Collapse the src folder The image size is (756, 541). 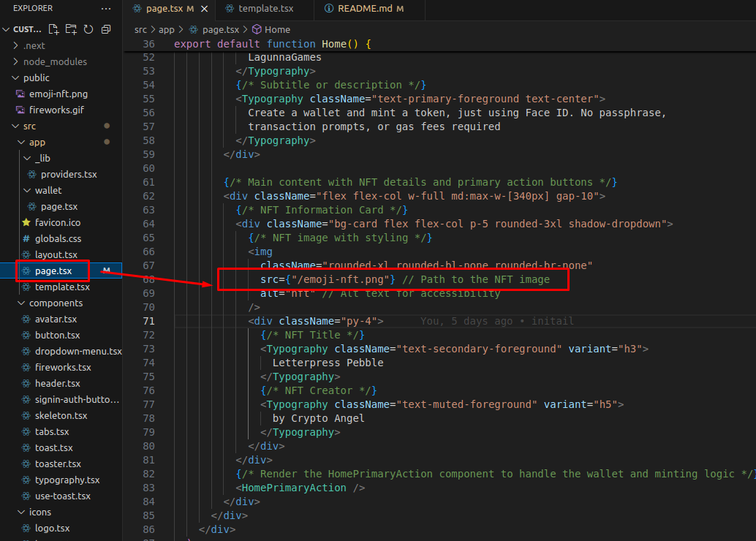61,126
